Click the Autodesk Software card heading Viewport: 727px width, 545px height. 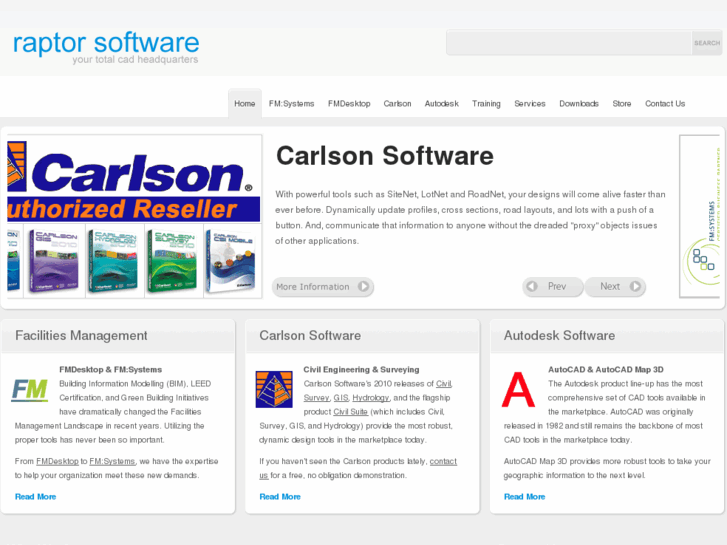(x=559, y=335)
